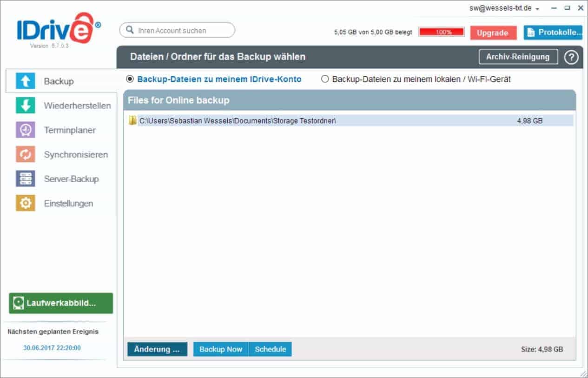Click the 4,98 GB size value in list row

click(x=529, y=121)
